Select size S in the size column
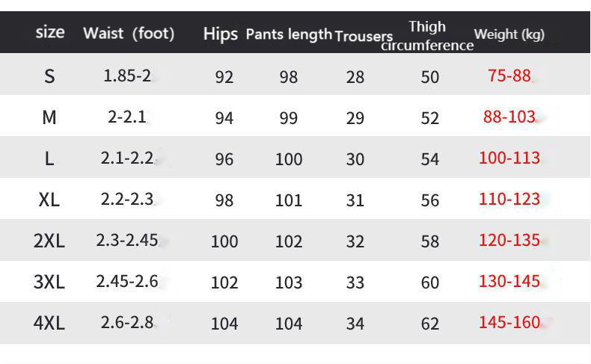 [x=49, y=76]
